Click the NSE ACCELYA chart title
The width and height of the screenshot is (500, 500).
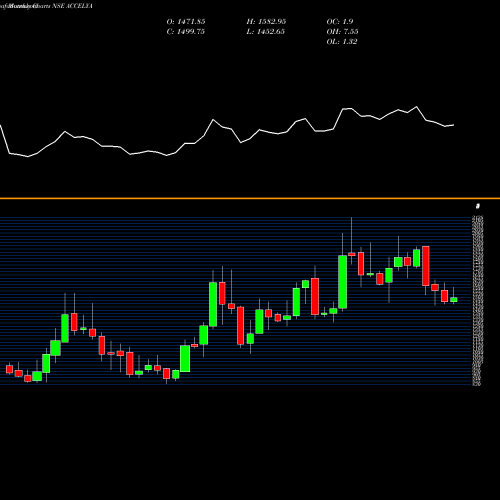[72, 6]
